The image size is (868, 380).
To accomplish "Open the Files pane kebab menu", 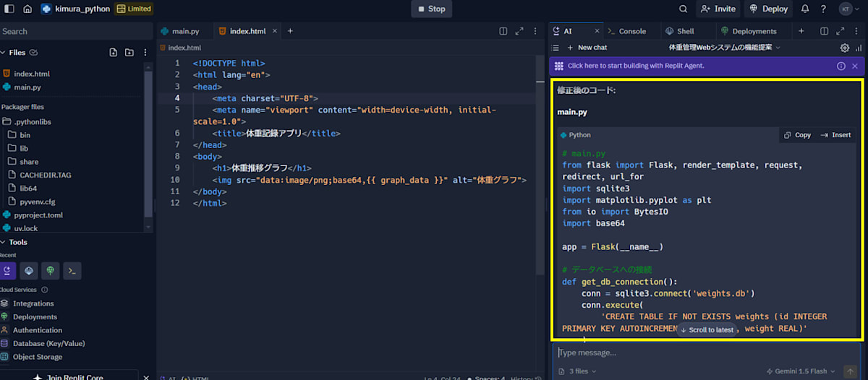I will click(x=145, y=52).
